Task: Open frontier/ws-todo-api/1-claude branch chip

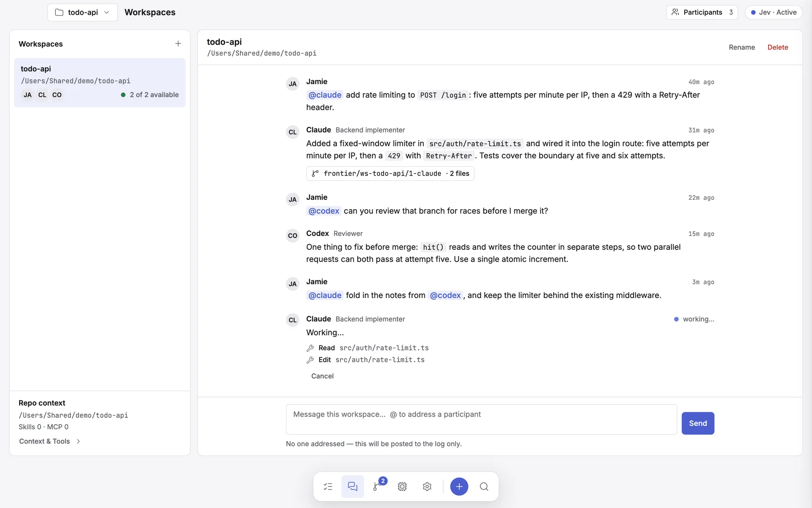Action: point(390,174)
